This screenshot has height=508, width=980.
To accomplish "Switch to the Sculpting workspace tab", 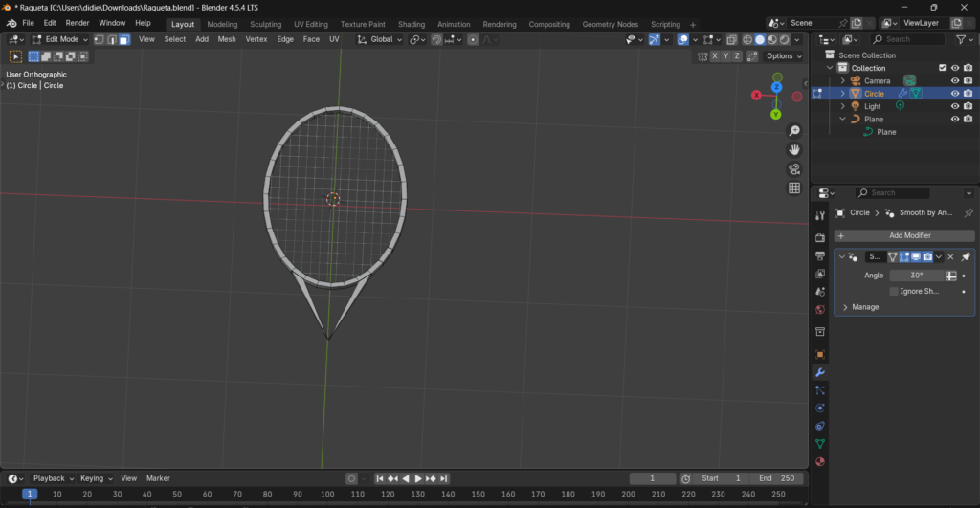I will [x=266, y=24].
